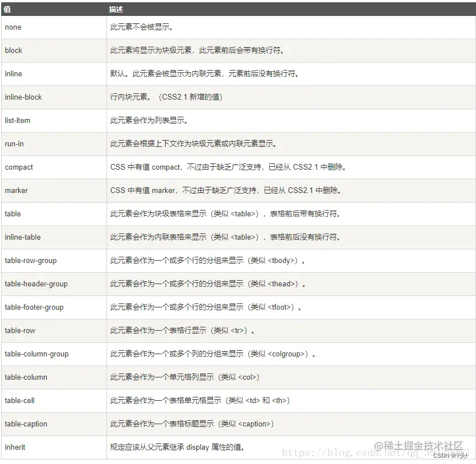Select the 'compact' value cell
Screen dimensions: 476x464
(x=54, y=167)
